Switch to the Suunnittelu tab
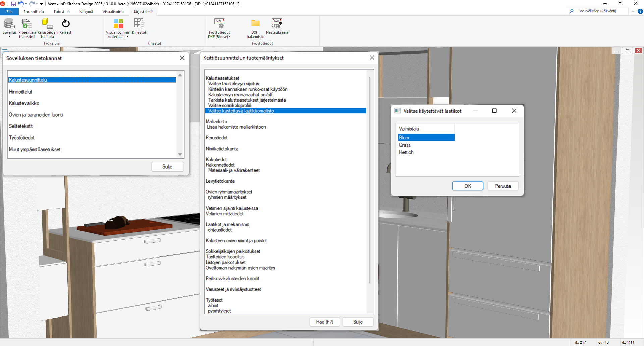Screen dimensions: 644x346 coord(34,12)
